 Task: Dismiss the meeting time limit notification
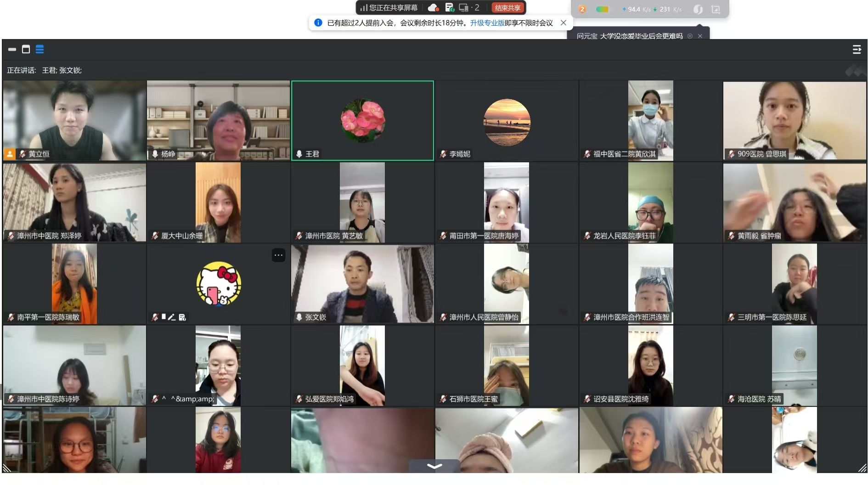(x=564, y=23)
